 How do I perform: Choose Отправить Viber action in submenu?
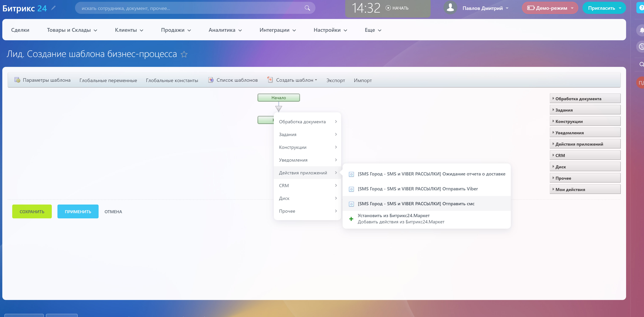point(418,189)
